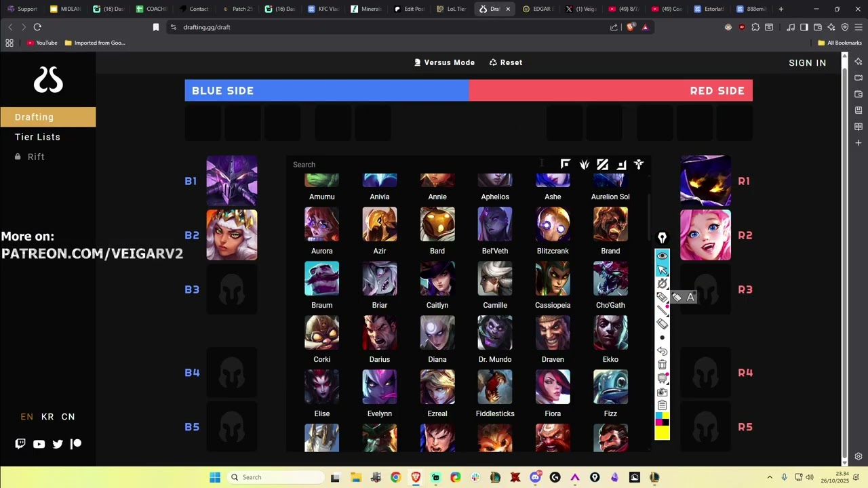868x488 pixels.
Task: Filter champions by support role icon
Action: click(639, 164)
